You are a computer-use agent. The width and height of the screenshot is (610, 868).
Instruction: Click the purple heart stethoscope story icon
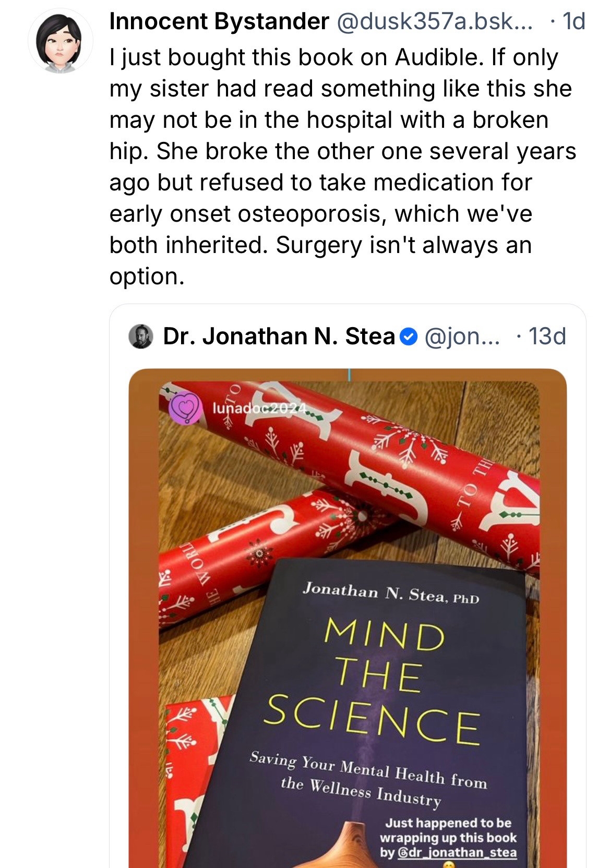(185, 407)
